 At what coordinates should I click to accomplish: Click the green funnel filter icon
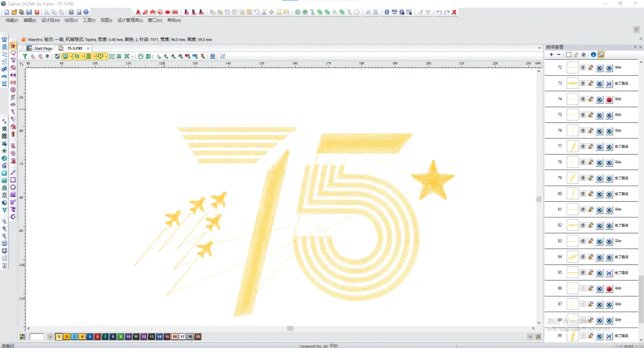click(x=25, y=56)
